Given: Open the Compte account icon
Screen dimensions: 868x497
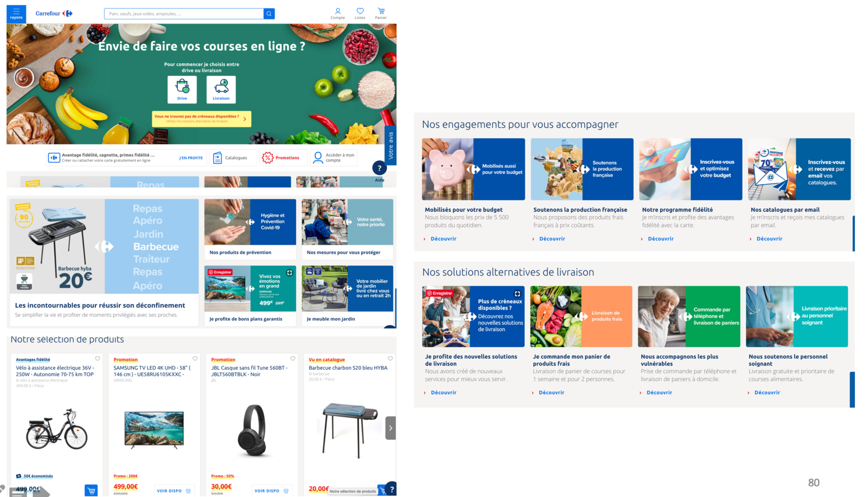Looking at the screenshot, I should pyautogui.click(x=337, y=14).
